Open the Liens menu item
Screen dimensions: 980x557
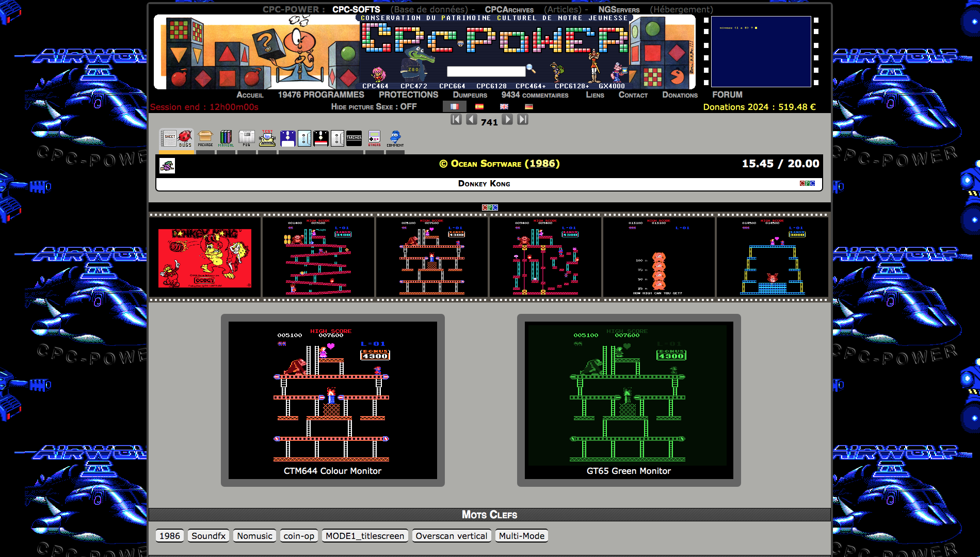click(595, 95)
